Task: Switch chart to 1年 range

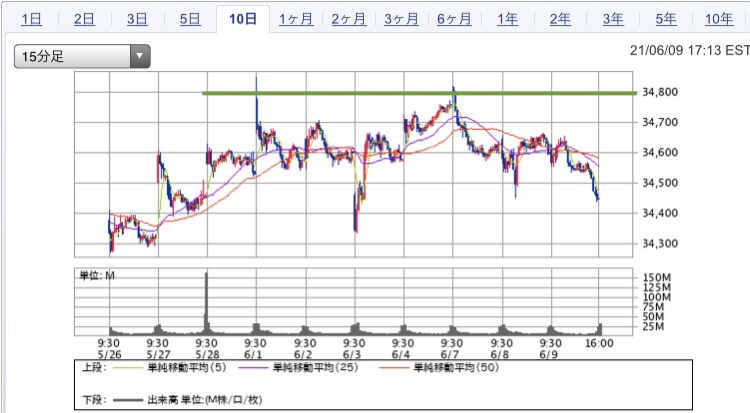Action: [x=507, y=19]
